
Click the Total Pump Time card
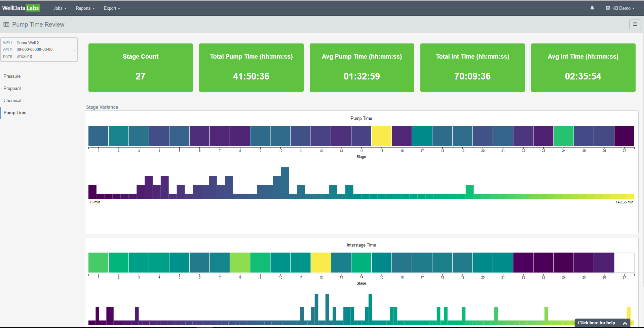[251, 68]
